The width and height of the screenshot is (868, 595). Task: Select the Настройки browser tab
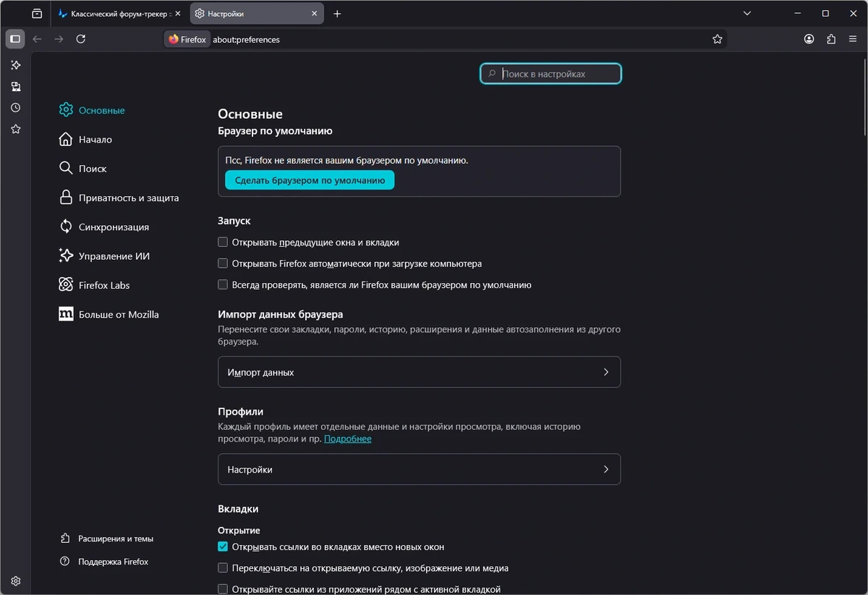tap(257, 14)
